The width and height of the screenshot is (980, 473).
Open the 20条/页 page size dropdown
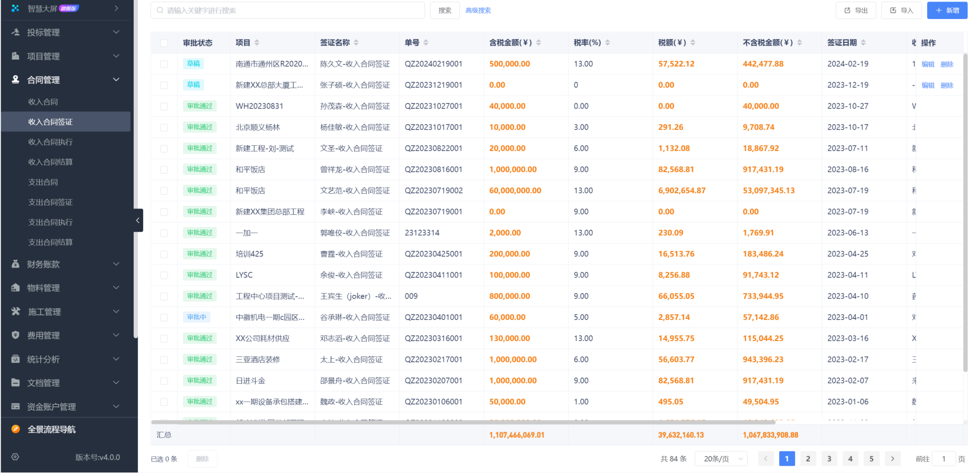(x=721, y=459)
